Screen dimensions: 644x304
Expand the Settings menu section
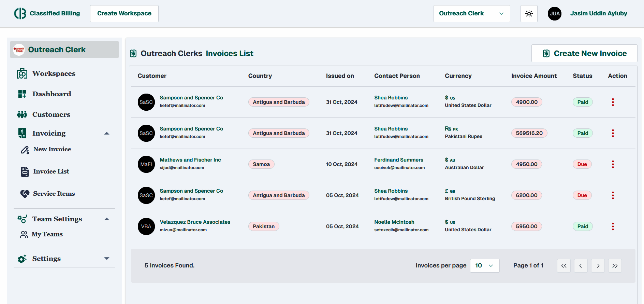click(x=107, y=259)
